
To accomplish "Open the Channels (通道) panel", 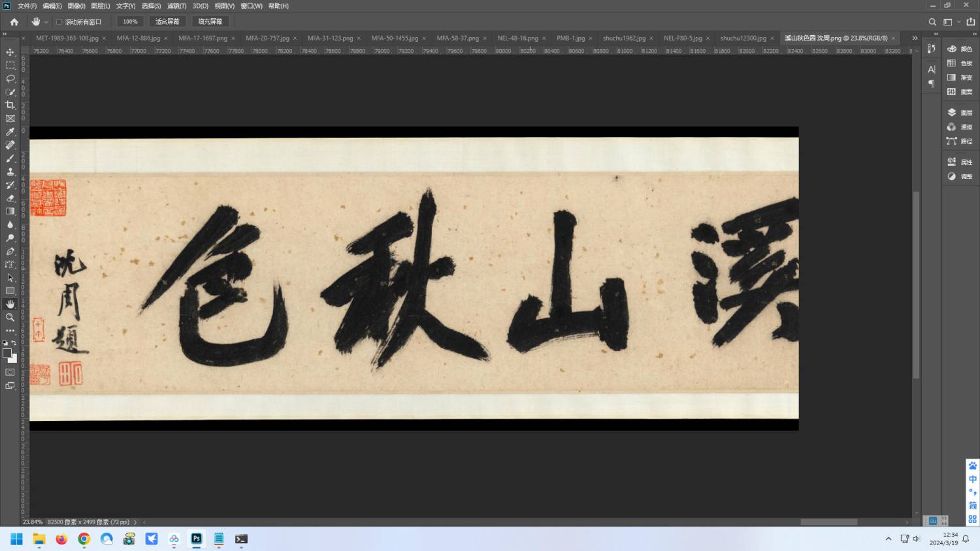I will click(959, 127).
